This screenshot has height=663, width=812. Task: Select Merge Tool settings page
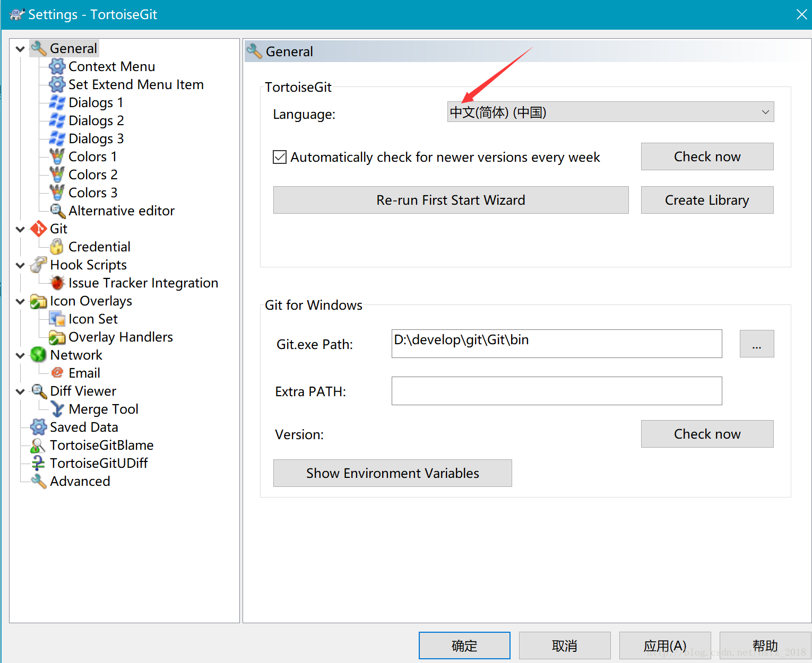[x=103, y=409]
